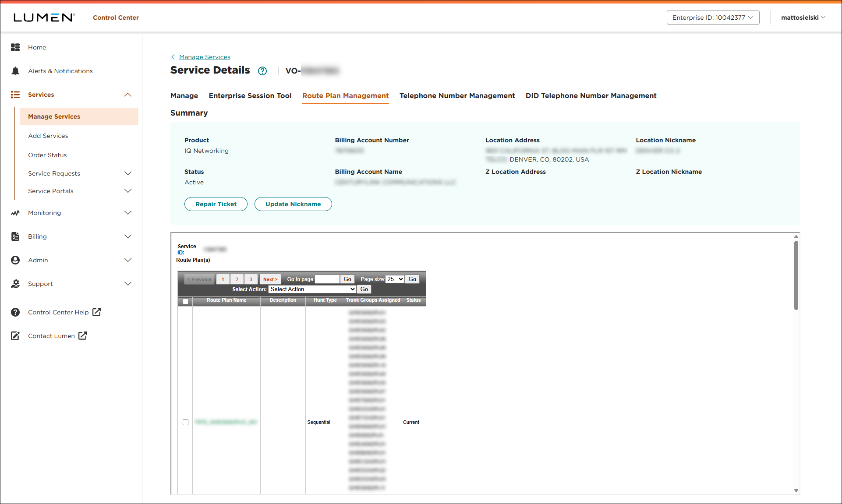Viewport: 842px width, 504px height.
Task: Click the Monitoring chart icon
Action: [15, 213]
